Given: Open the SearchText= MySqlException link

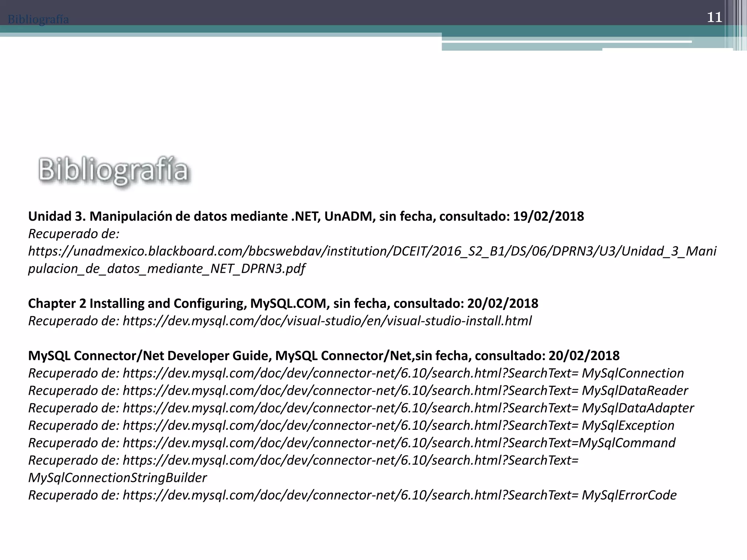Looking at the screenshot, I should point(398,425).
